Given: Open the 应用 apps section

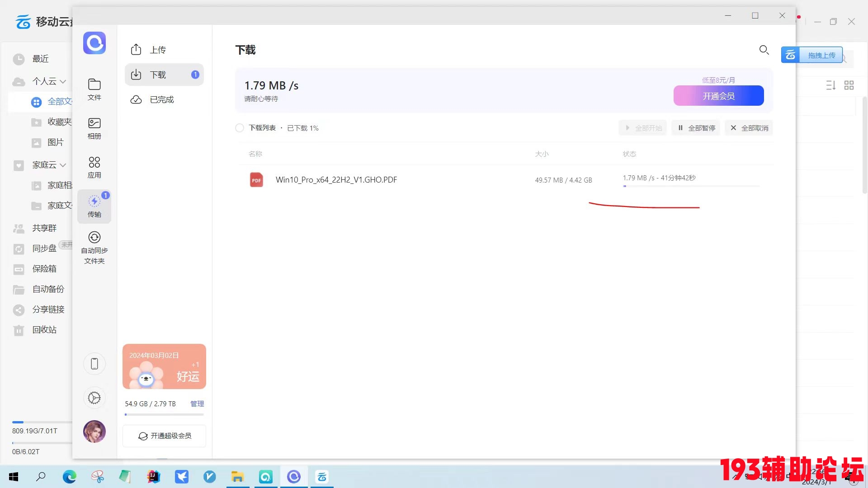Looking at the screenshot, I should coord(94,167).
